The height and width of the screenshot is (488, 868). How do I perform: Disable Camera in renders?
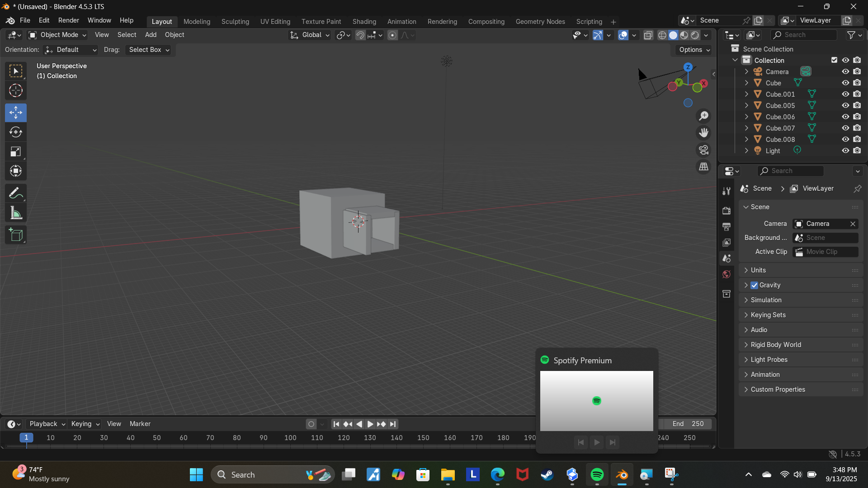(x=857, y=71)
